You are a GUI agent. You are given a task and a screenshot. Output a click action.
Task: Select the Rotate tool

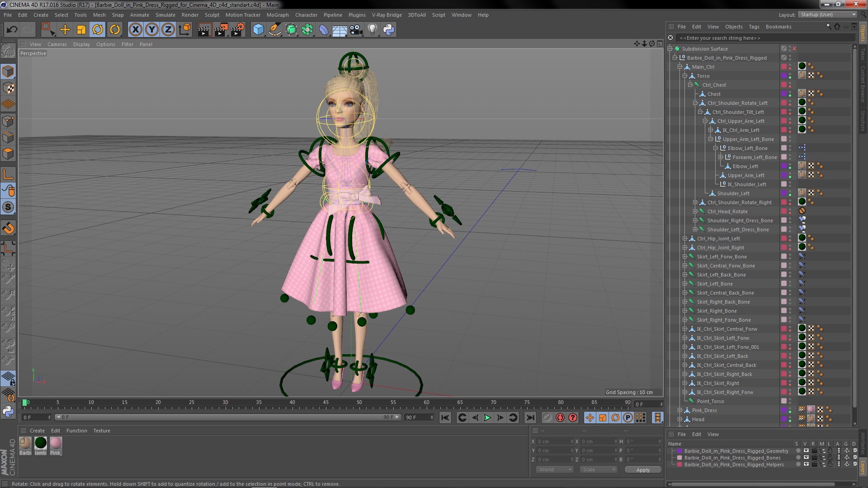point(98,30)
